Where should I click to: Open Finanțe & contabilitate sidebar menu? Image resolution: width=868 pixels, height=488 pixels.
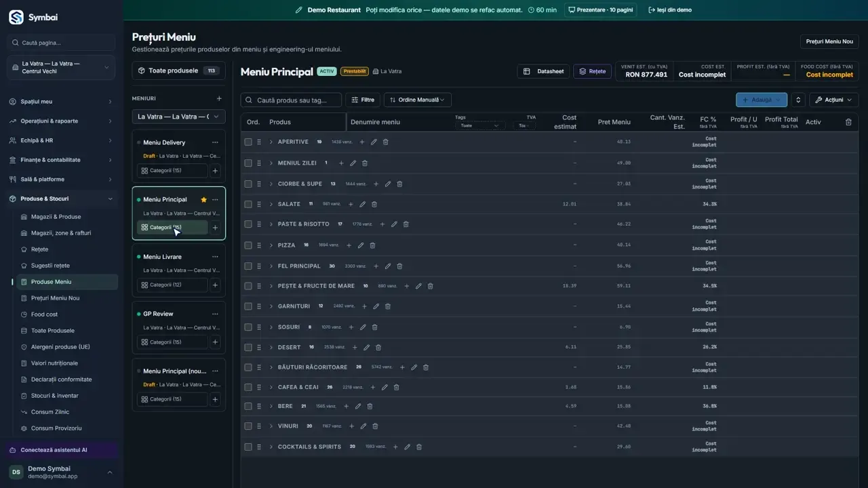62,160
